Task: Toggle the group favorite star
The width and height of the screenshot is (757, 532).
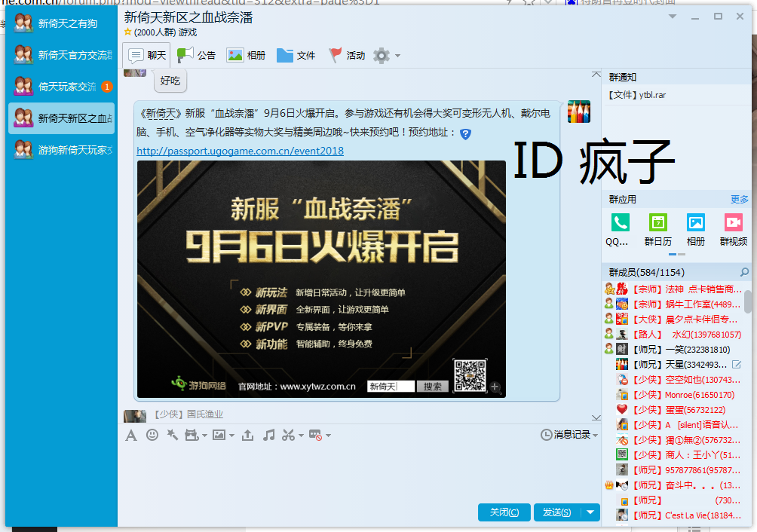Action: (128, 33)
